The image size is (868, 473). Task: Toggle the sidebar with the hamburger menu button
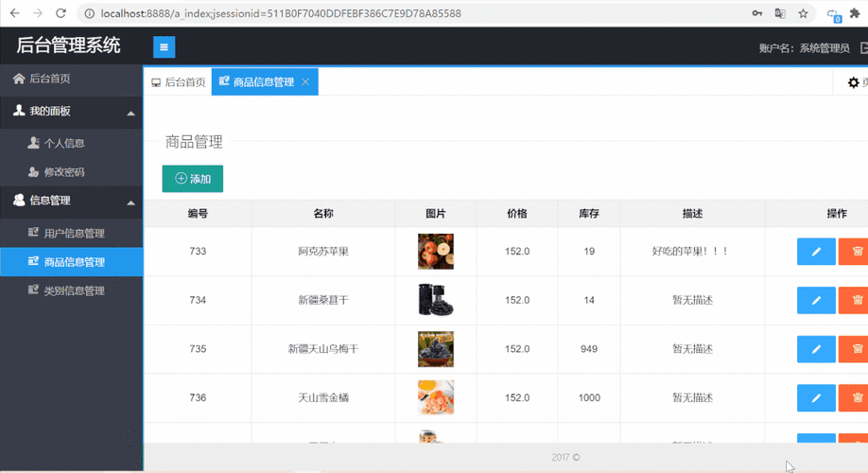click(x=164, y=47)
